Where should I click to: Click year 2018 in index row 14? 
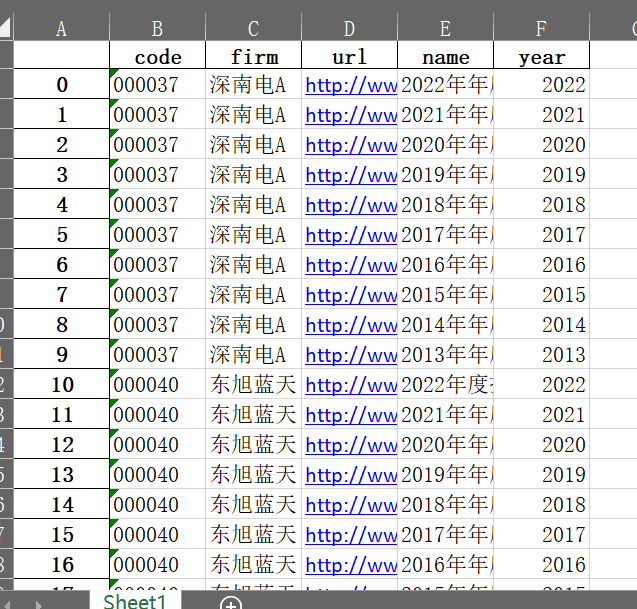pyautogui.click(x=542, y=505)
